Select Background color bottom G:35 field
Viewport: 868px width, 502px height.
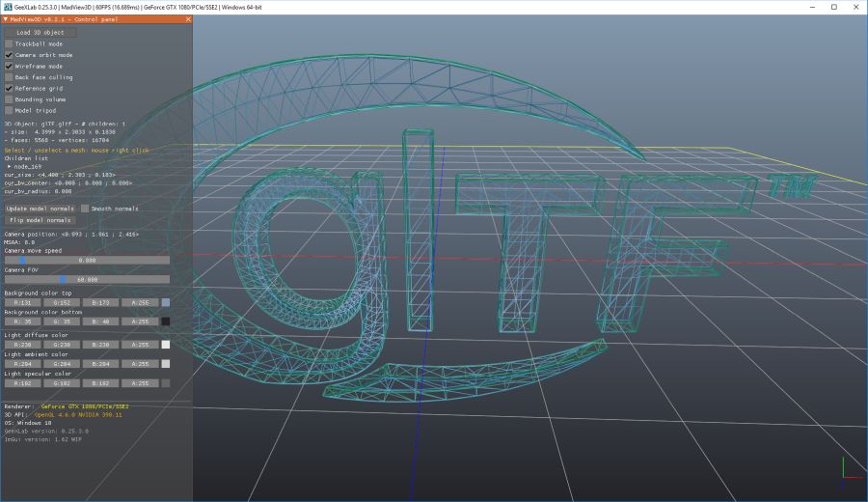pos(62,321)
